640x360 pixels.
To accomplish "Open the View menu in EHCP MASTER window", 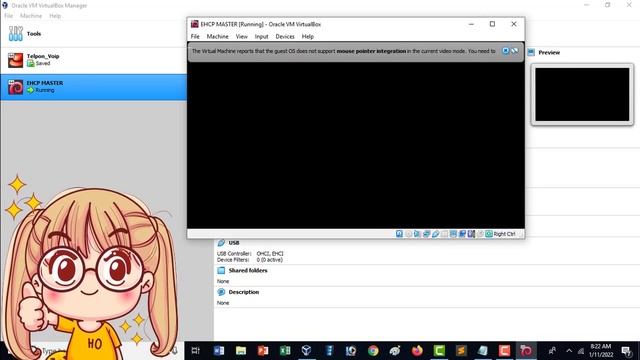I will tap(242, 36).
